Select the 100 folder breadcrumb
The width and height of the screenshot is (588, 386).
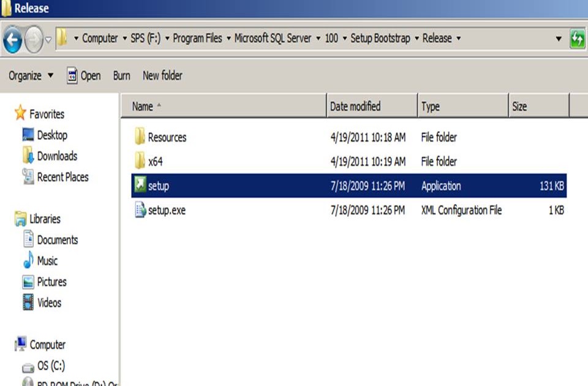pos(331,38)
